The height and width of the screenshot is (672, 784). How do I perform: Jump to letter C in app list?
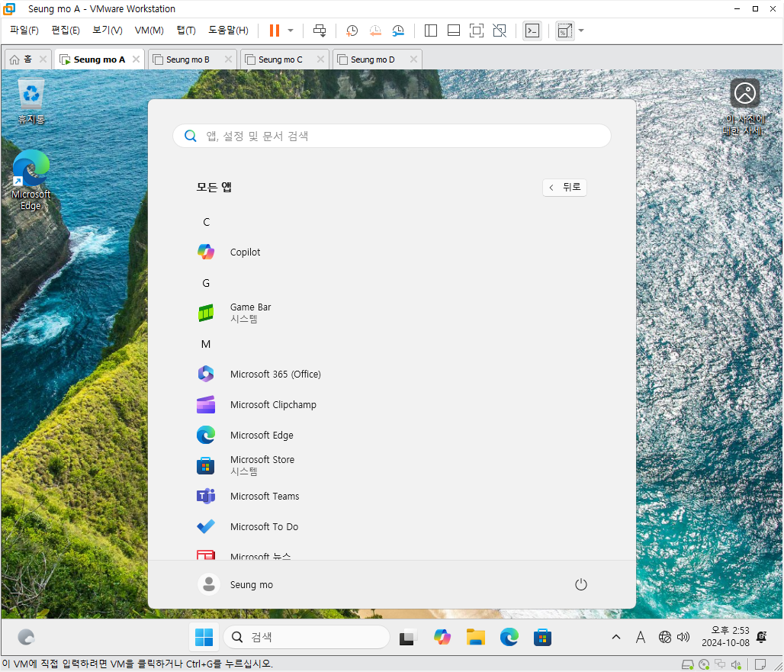(x=206, y=222)
